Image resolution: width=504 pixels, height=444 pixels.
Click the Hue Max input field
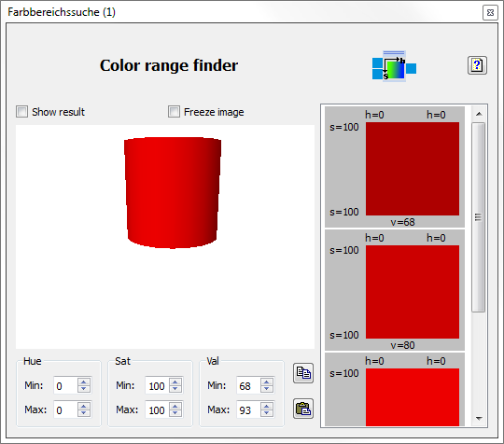pyautogui.click(x=65, y=409)
